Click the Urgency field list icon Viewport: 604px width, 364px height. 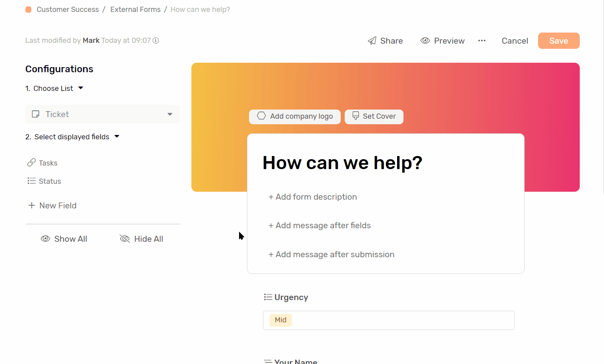[268, 297]
